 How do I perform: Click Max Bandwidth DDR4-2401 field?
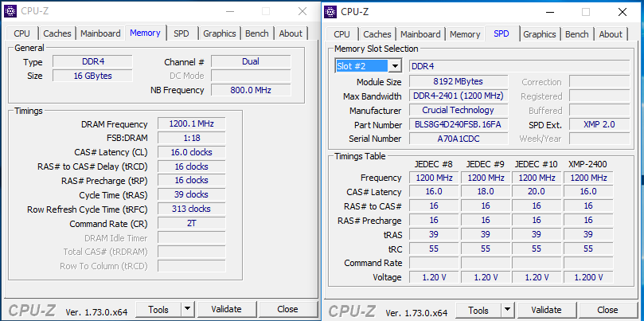459,96
